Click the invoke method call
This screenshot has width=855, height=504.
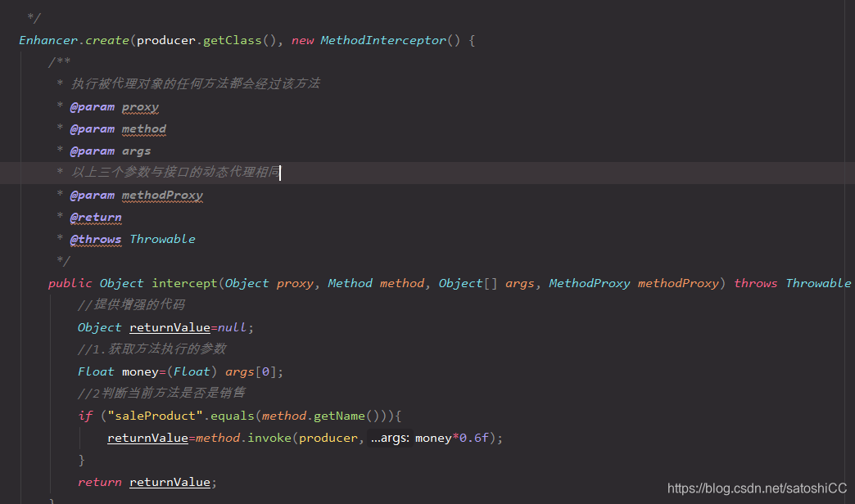tap(269, 438)
